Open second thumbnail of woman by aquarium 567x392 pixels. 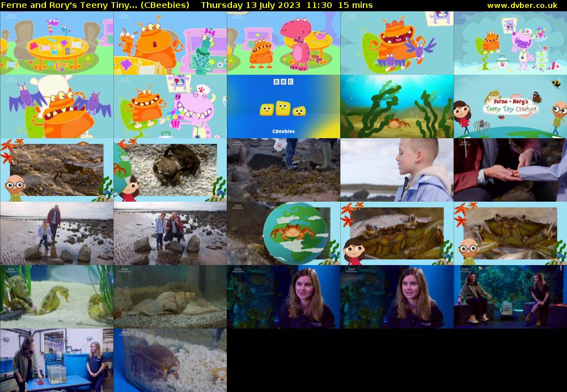[397, 297]
